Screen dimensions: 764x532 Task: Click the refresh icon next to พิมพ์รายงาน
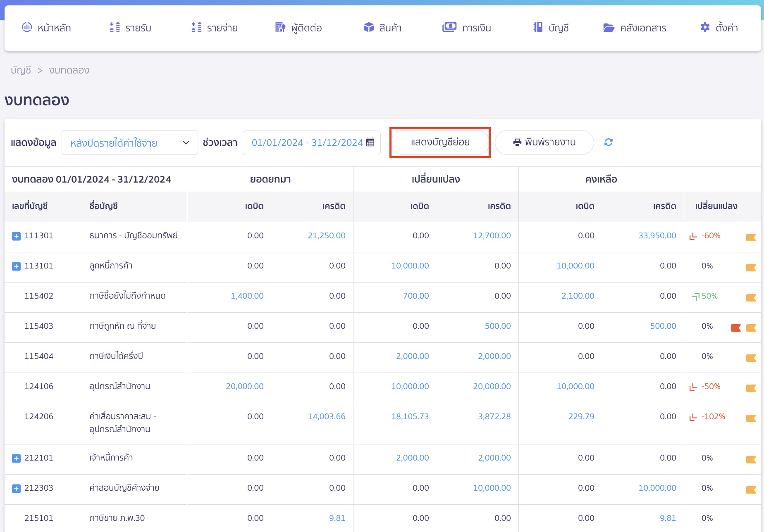(x=608, y=142)
